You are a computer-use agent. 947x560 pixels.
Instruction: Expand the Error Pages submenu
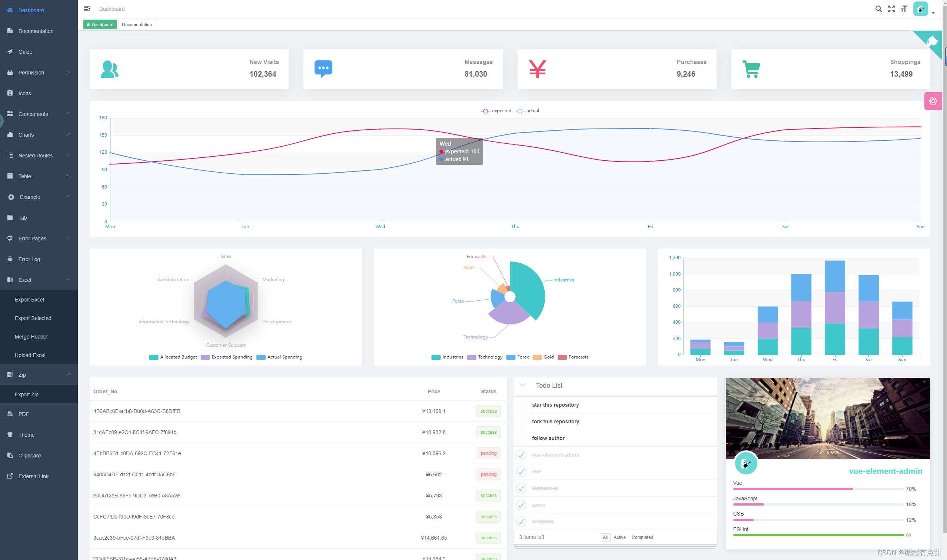(68, 238)
